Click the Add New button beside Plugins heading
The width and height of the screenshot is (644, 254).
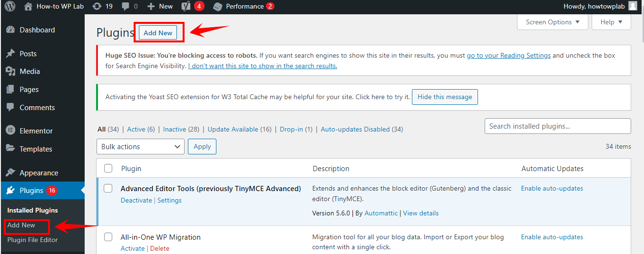click(158, 33)
